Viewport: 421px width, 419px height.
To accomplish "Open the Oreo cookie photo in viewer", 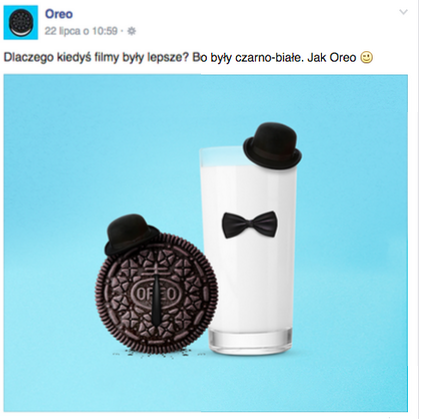I will click(x=206, y=243).
